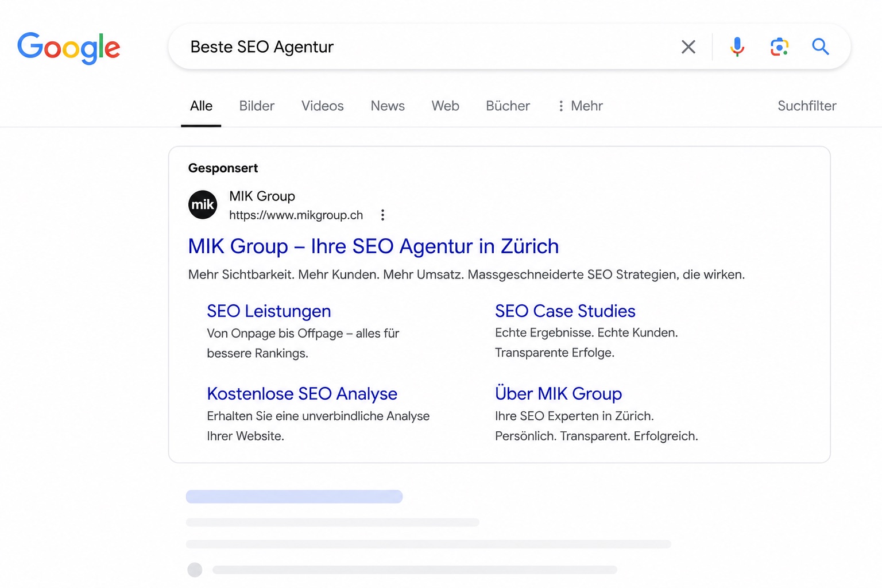882x588 pixels.
Task: Click the mik favicon of the ad
Action: 203,205
